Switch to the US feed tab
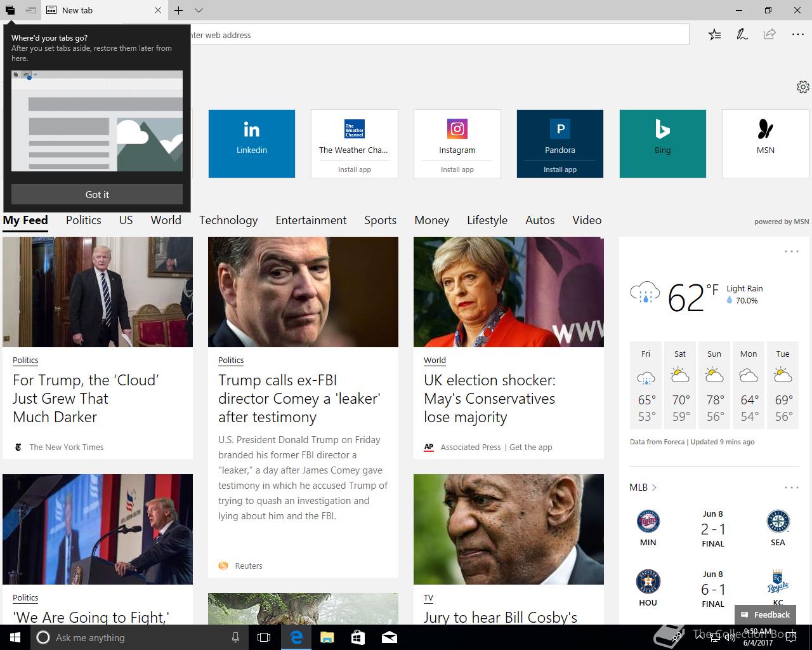The height and width of the screenshot is (650, 812). (x=126, y=220)
